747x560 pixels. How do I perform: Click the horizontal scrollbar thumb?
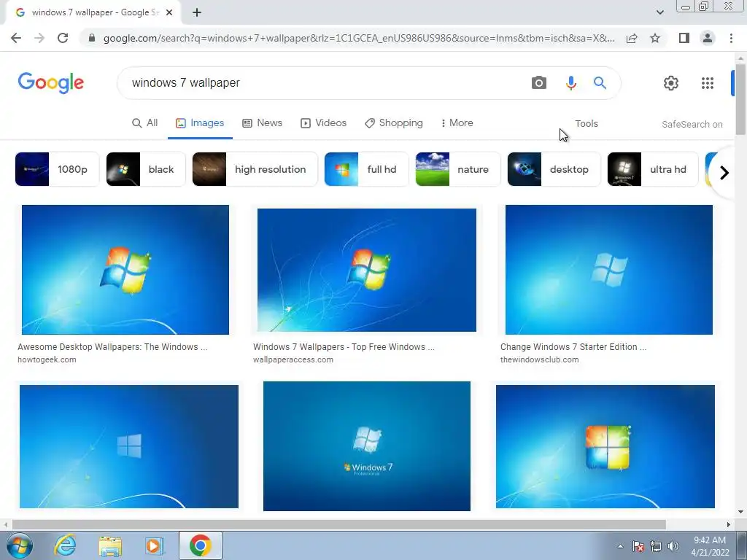(338, 524)
